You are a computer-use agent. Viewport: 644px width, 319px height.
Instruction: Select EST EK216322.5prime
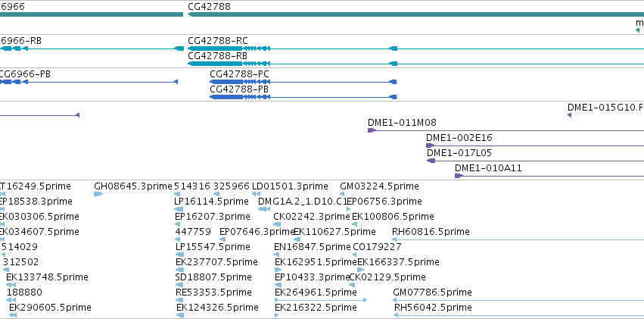tap(316, 308)
